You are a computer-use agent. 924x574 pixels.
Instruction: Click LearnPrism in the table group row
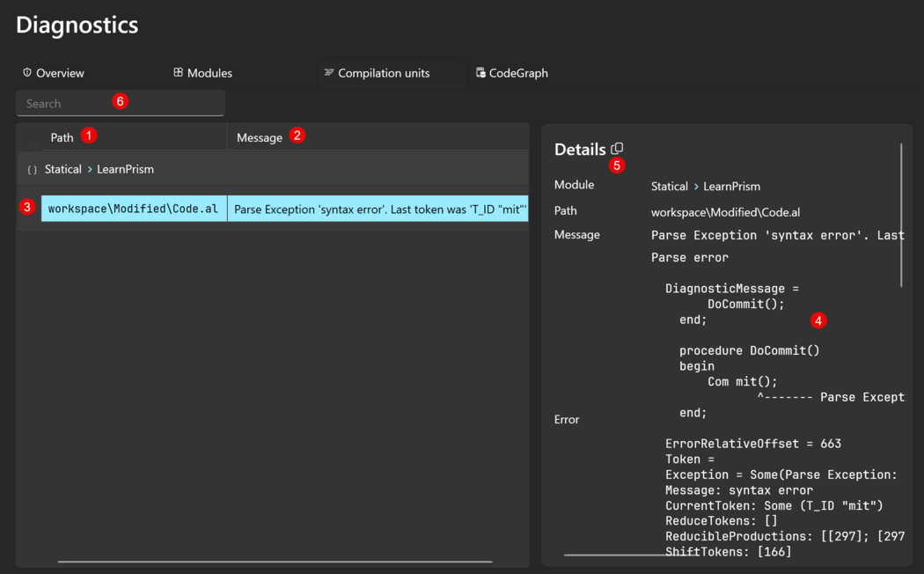tap(125, 169)
